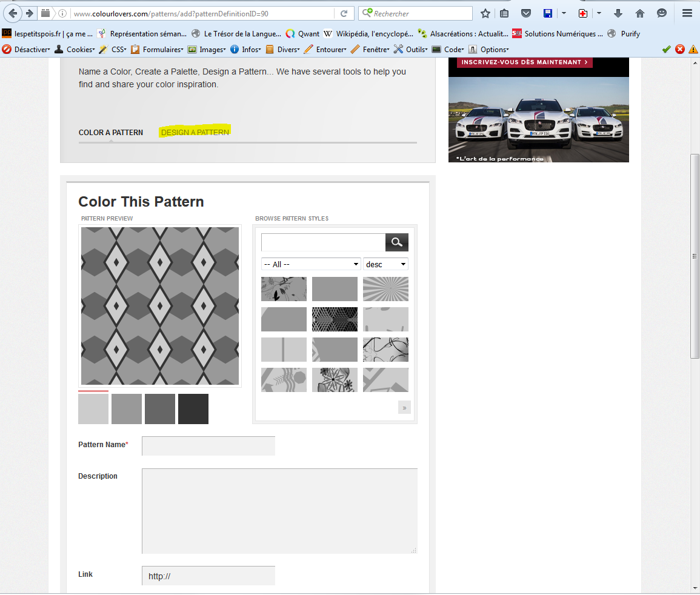
Task: Click the blue floppy disk save icon
Action: [547, 13]
